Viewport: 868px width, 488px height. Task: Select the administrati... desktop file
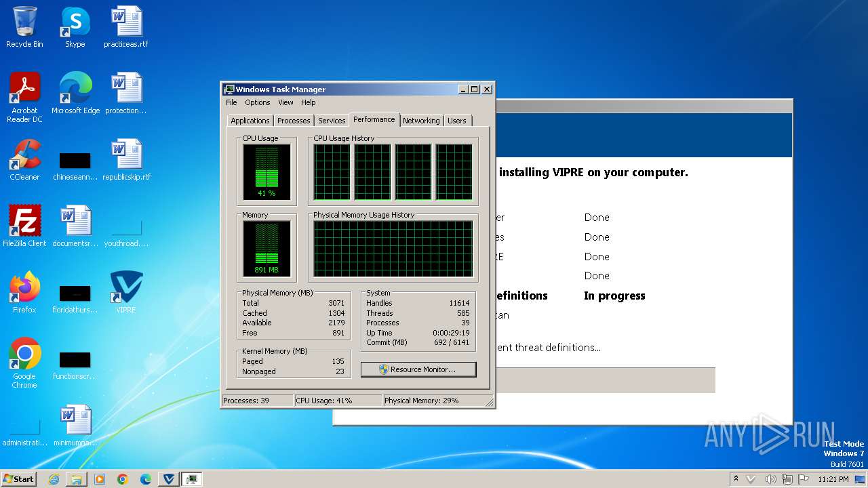pos(24,432)
